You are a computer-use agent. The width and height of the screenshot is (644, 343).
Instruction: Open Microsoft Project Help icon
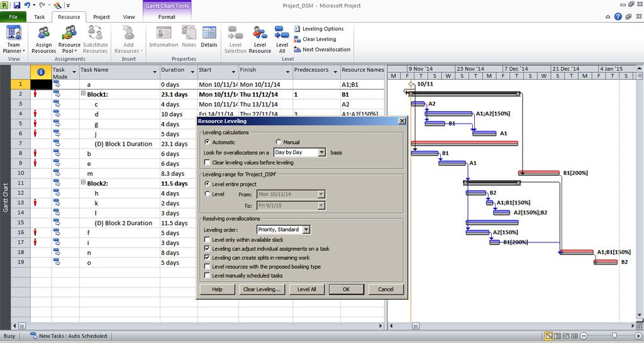[x=618, y=17]
